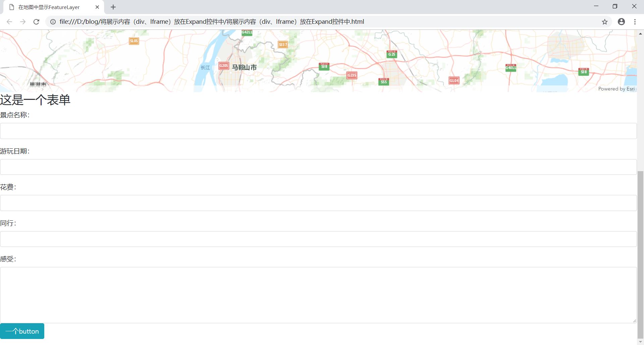Open a new tab with the plus button
This screenshot has height=345, width=644.
pyautogui.click(x=113, y=7)
